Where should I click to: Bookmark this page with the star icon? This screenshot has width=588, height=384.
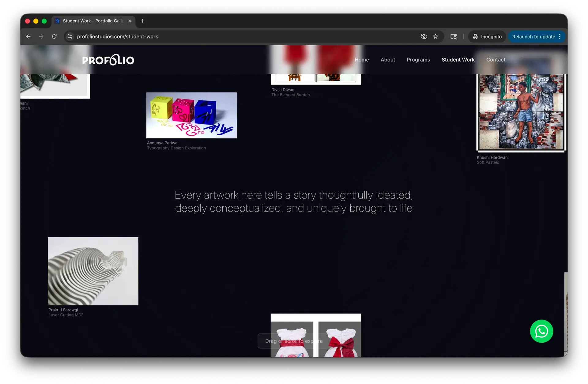(x=435, y=36)
